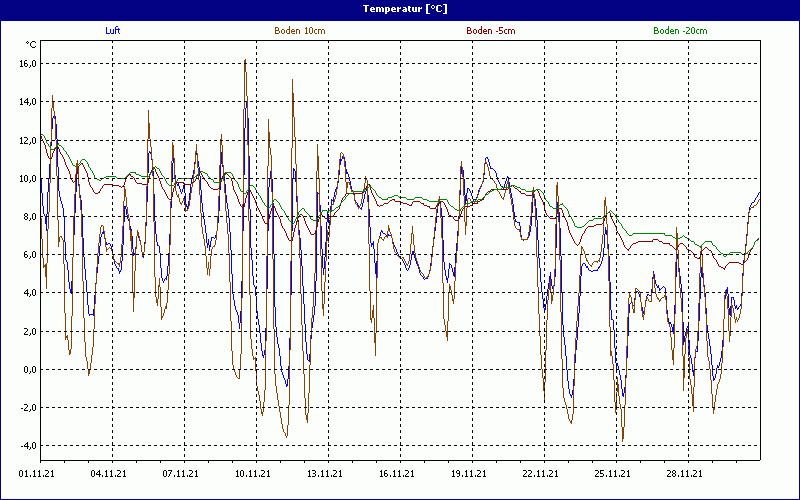
Task: Click the 16,0 y-axis value
Action: point(27,64)
